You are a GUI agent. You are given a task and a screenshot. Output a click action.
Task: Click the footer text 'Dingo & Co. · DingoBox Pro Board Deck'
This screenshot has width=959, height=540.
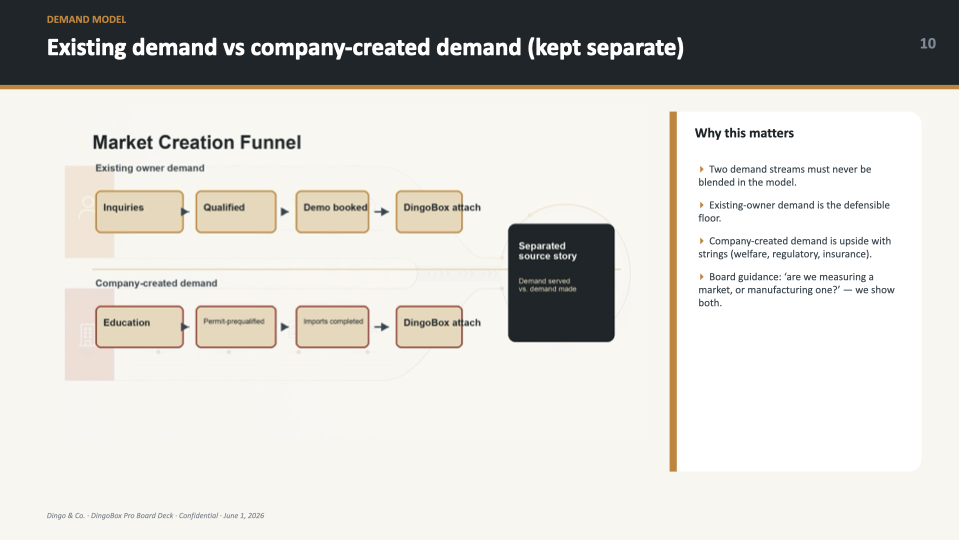110,516
